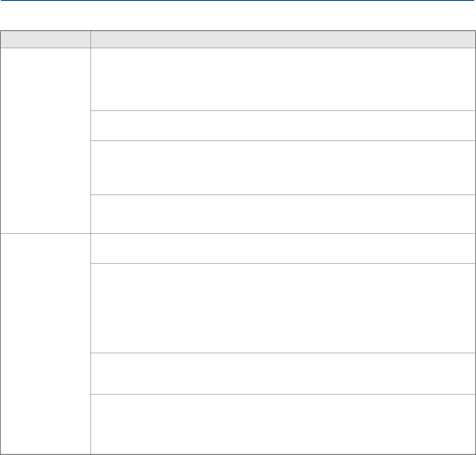This screenshot has width=476, height=455.
Task: Select the bottom-most wide cell of the table
Action: tap(283, 424)
